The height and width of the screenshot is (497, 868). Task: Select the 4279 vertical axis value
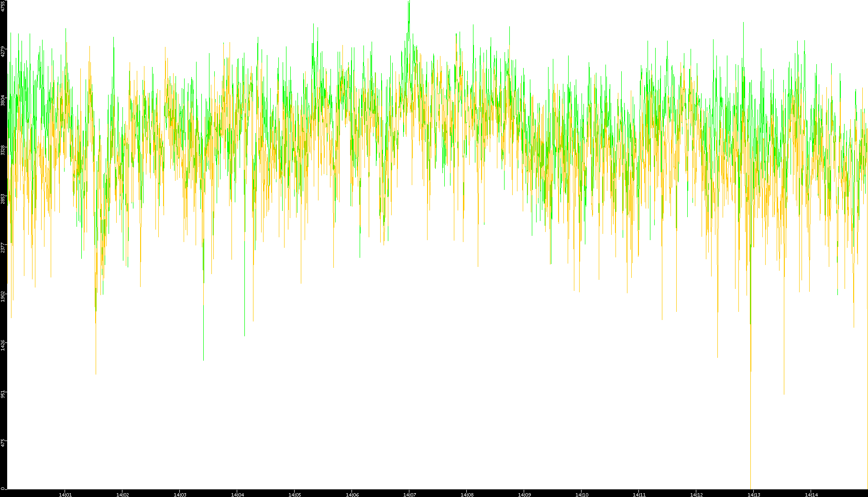pos(3,51)
